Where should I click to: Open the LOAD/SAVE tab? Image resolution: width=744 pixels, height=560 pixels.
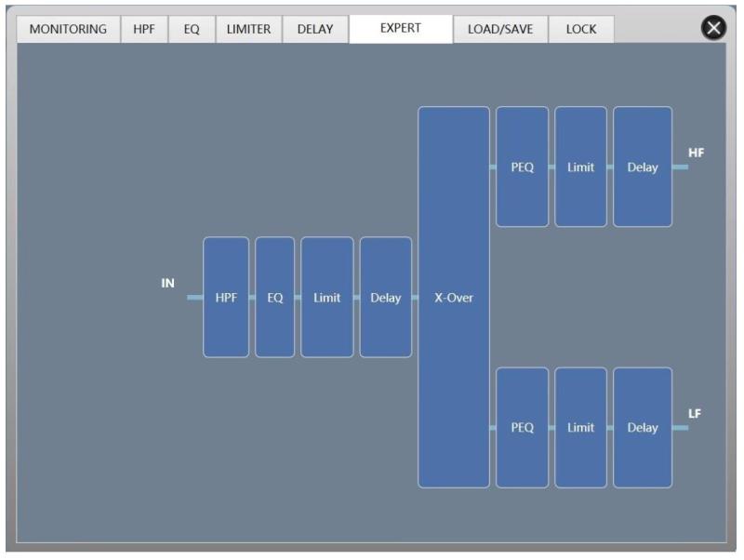pyautogui.click(x=500, y=29)
